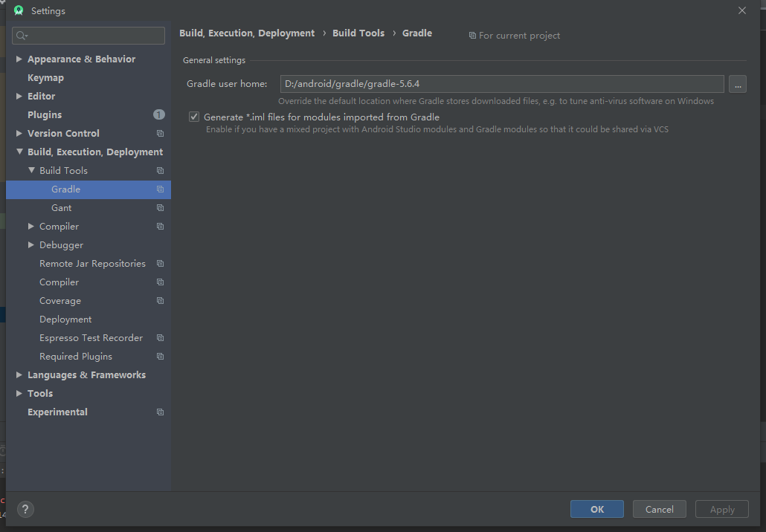Click the Gradle user home label
Image resolution: width=766 pixels, height=532 pixels.
(x=227, y=84)
